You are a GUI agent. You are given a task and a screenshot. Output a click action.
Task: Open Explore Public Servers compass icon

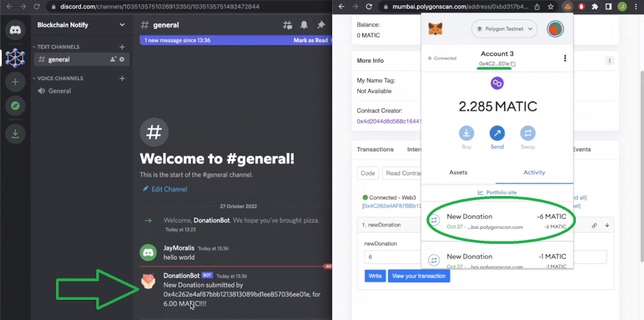[x=15, y=106]
